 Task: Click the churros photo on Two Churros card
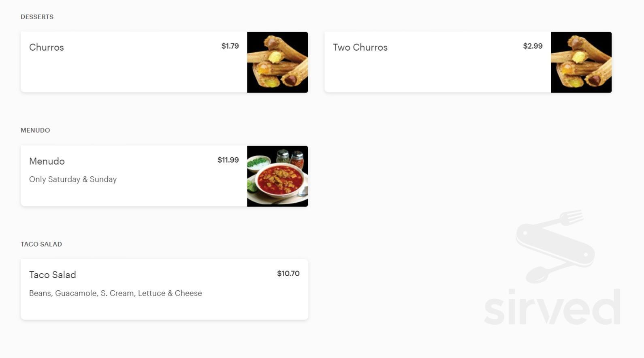coord(581,62)
